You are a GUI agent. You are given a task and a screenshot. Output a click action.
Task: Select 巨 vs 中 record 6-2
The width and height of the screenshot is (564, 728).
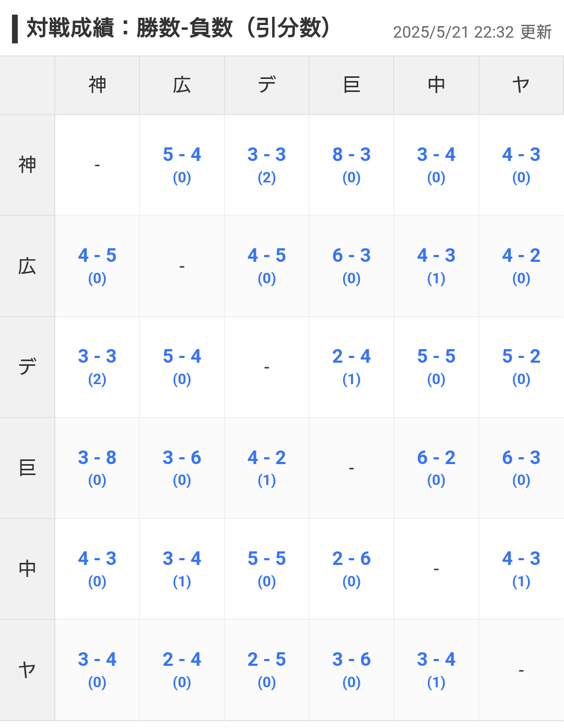pyautogui.click(x=436, y=468)
